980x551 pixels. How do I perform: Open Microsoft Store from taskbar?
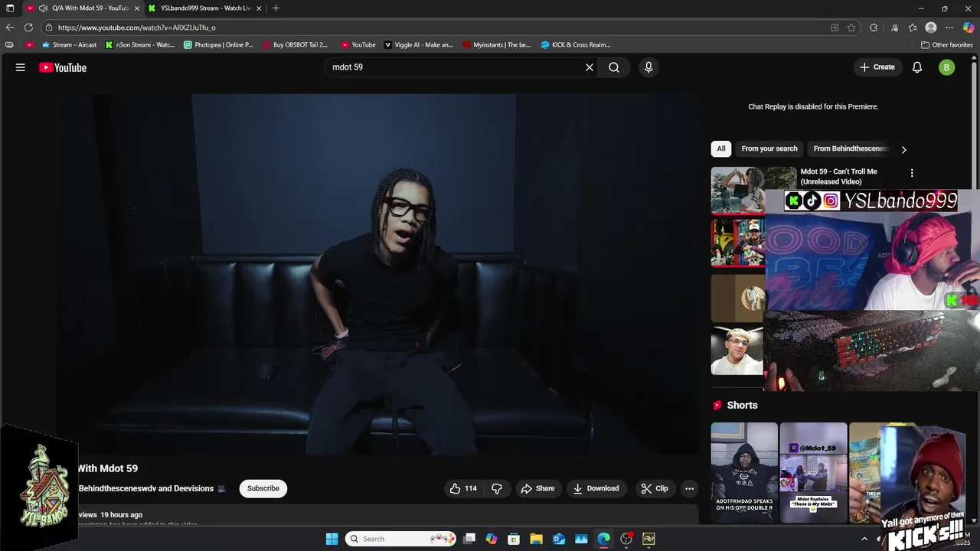[x=514, y=539]
